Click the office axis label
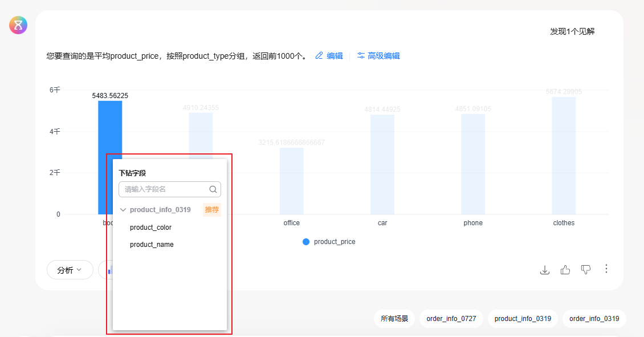Viewport: 644px width, 337px height. (292, 223)
